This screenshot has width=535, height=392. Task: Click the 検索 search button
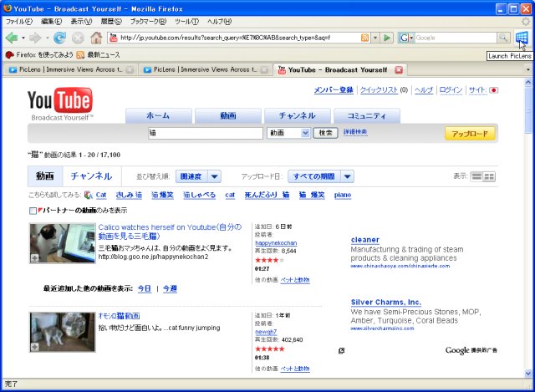(x=325, y=133)
